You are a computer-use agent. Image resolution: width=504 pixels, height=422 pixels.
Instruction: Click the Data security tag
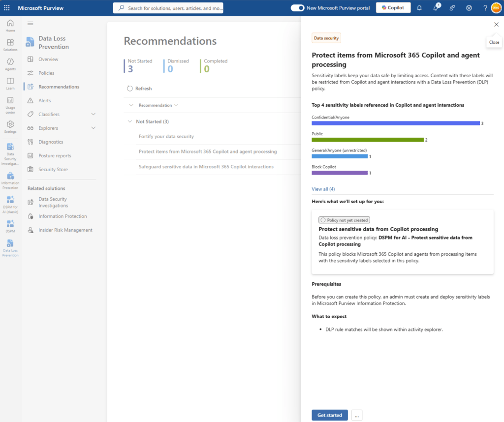[326, 38]
